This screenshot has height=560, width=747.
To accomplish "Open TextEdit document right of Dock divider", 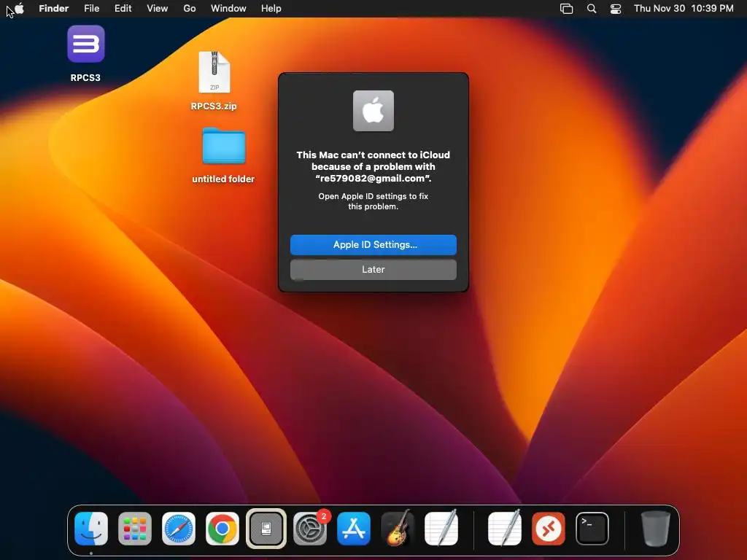I will pyautogui.click(x=505, y=528).
